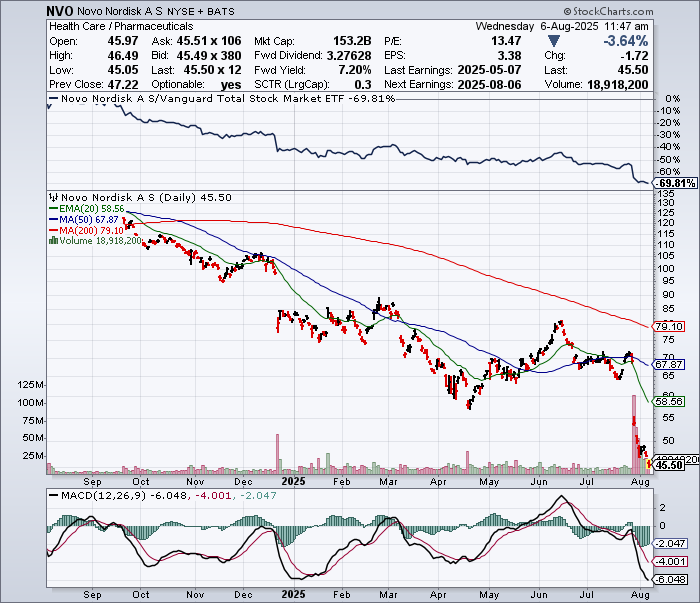This screenshot has width=700, height=603.
Task: Click the red 45.50 last price tag
Action: (667, 465)
